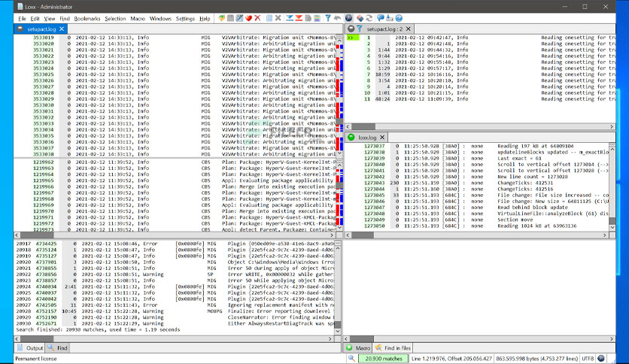Open the Selection menu
This screenshot has height=364, width=629.
(115, 19)
